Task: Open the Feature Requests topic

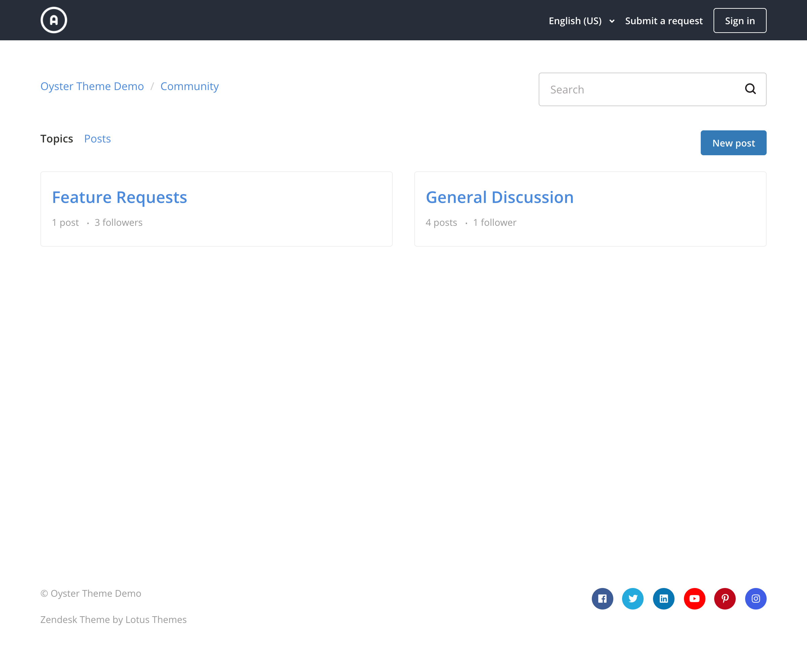Action: click(119, 197)
